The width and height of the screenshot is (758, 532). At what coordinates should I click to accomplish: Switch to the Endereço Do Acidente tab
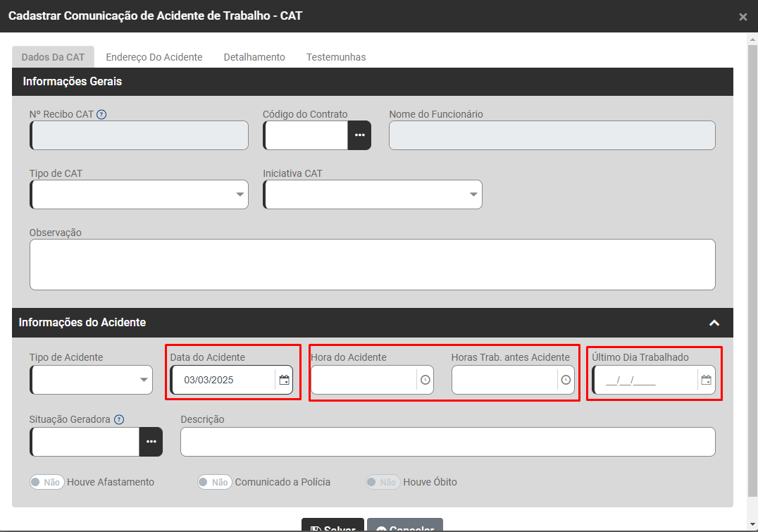pyautogui.click(x=154, y=57)
